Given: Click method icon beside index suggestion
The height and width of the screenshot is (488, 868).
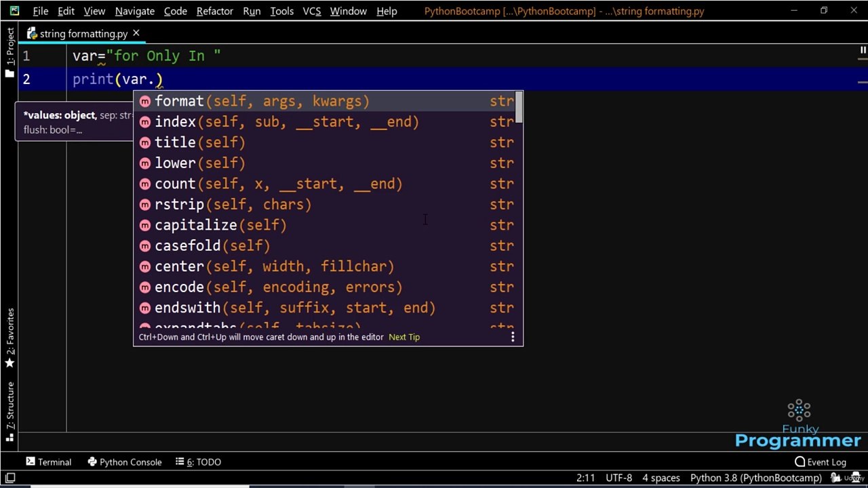Looking at the screenshot, I should click(x=144, y=122).
